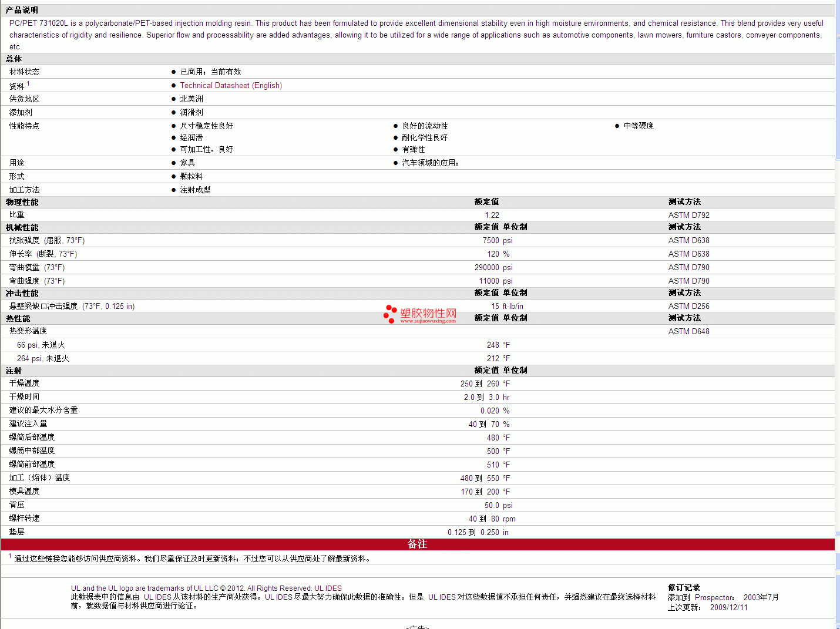This screenshot has height=629, width=840.
Task: Open the Technical Datasheet (English) link
Action: (231, 86)
